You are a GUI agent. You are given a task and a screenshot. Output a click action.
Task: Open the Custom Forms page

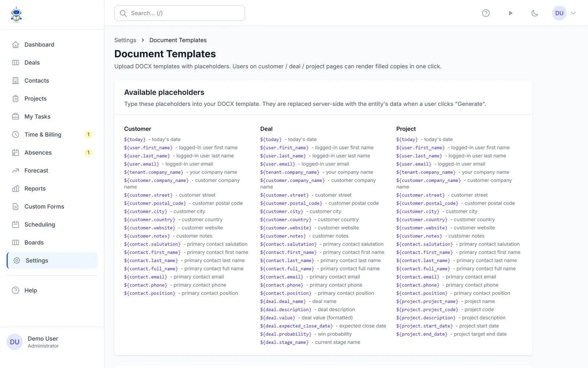tap(52, 207)
